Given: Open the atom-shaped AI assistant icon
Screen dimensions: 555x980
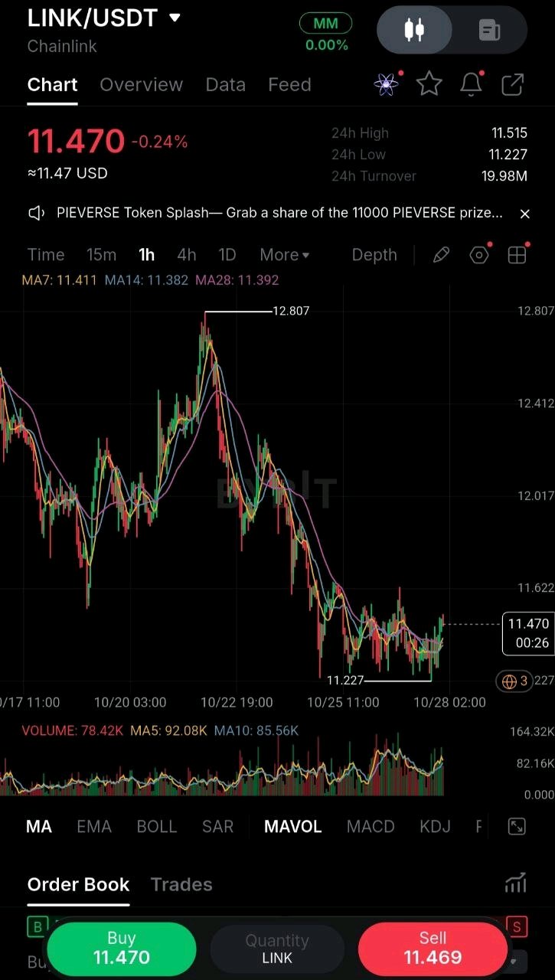Looking at the screenshot, I should click(387, 84).
